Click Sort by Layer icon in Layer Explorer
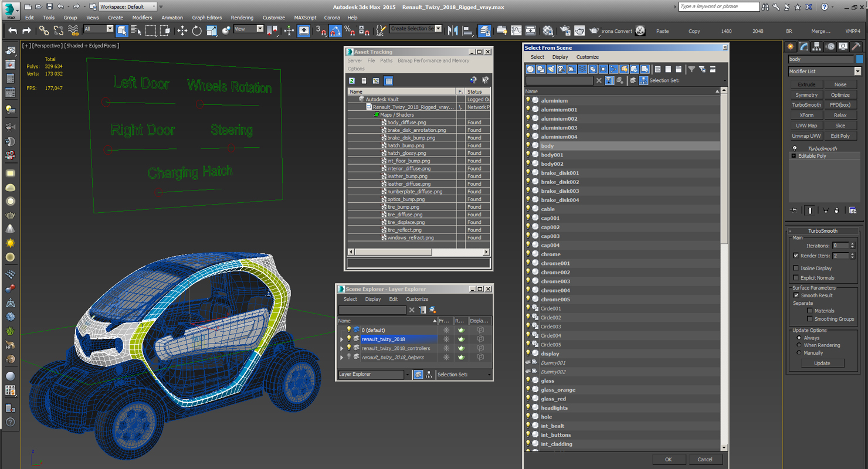 pos(418,374)
